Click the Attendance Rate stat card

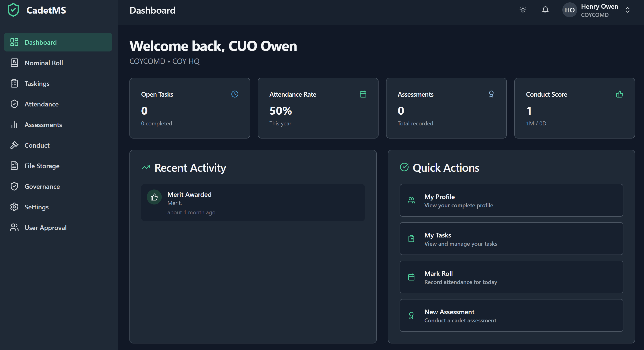318,108
